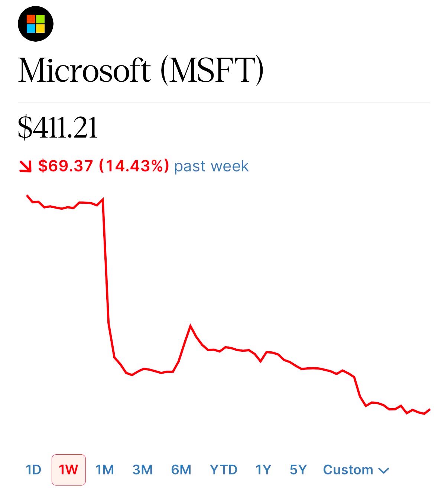Expand the chevron beside Custom
Viewport: 448px width, 490px height.
click(384, 471)
